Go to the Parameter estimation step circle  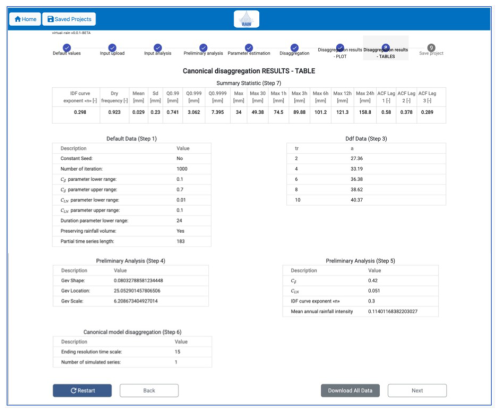249,48
